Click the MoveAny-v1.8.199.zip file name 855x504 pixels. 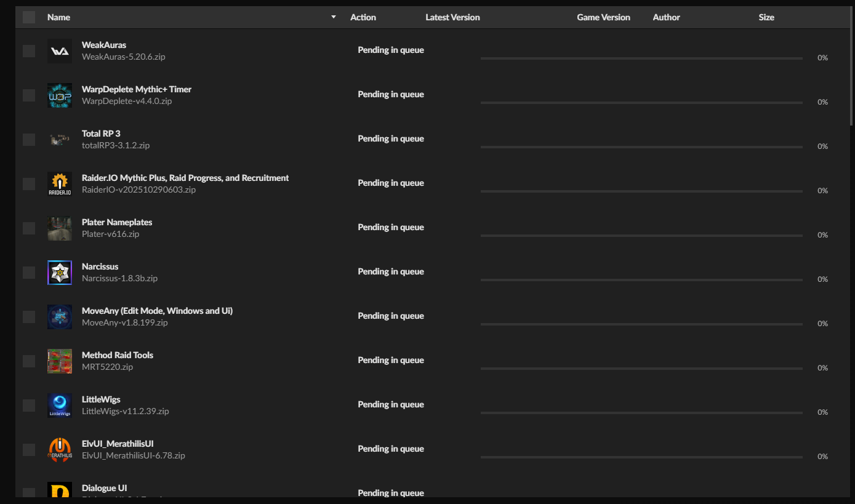click(125, 322)
